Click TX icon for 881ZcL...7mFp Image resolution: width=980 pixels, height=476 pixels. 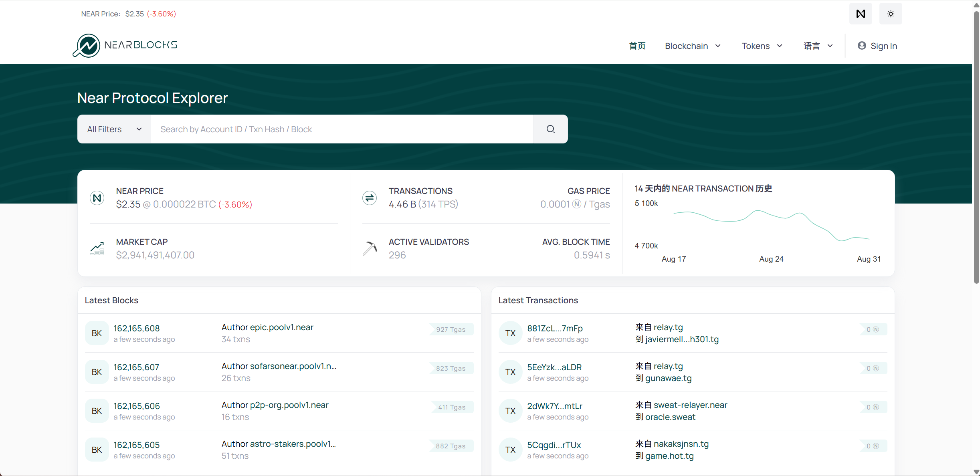(x=510, y=333)
